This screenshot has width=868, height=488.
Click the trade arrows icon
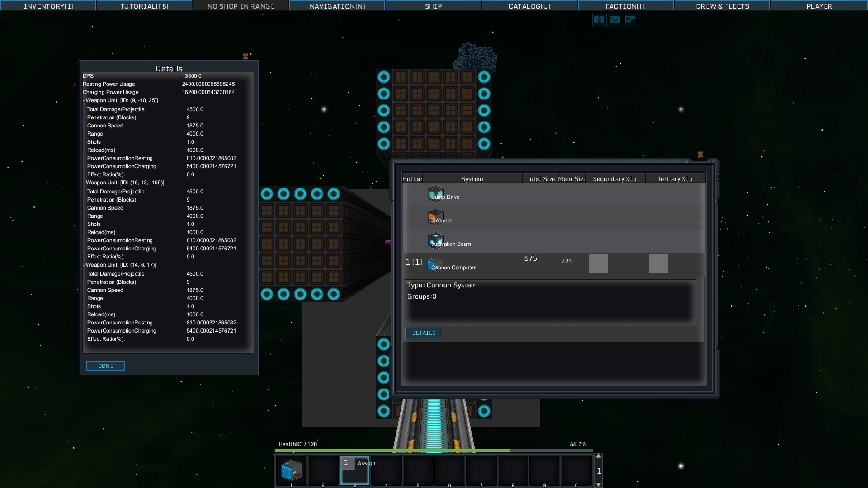[x=630, y=20]
